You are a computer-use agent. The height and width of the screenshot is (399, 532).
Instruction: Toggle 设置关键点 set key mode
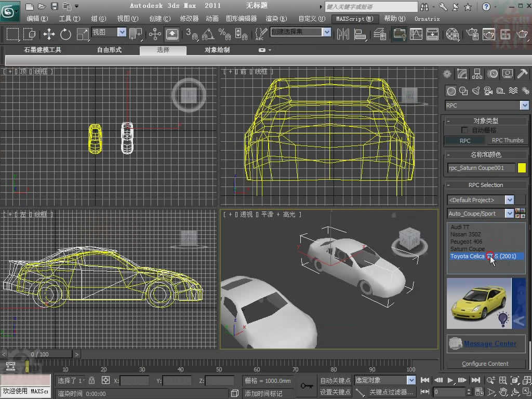[335, 392]
